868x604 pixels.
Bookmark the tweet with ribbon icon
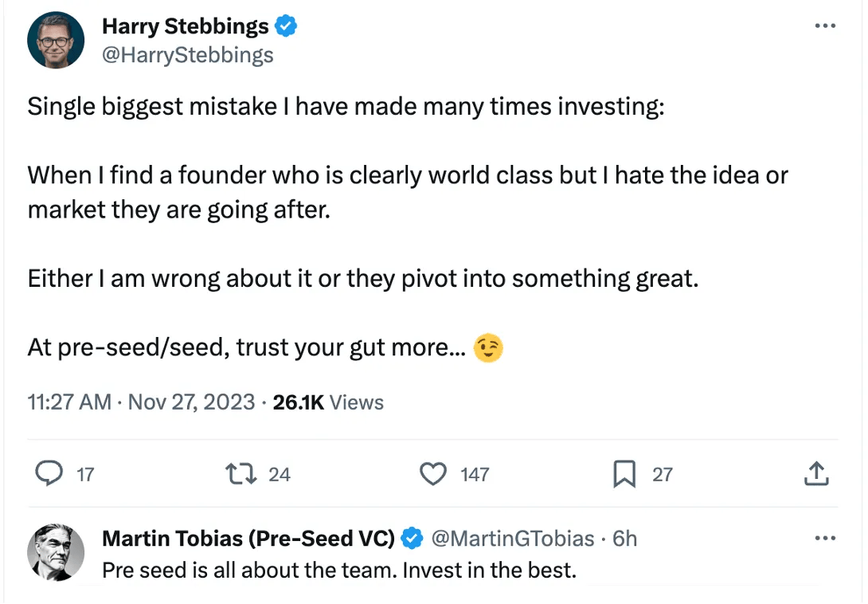point(624,475)
